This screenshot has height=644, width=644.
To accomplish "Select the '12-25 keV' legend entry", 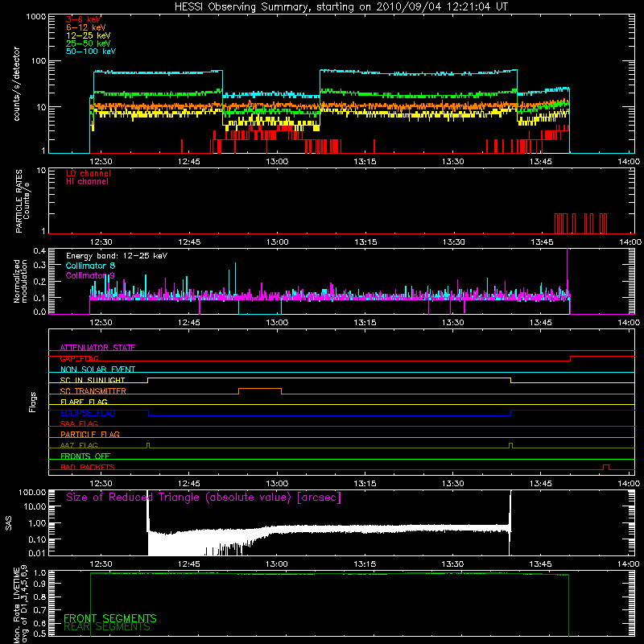I will click(89, 35).
